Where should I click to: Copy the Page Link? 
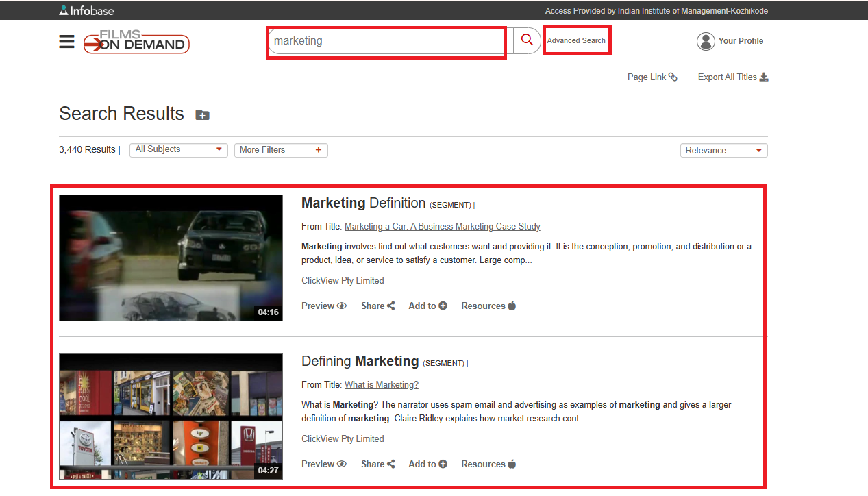coord(652,77)
